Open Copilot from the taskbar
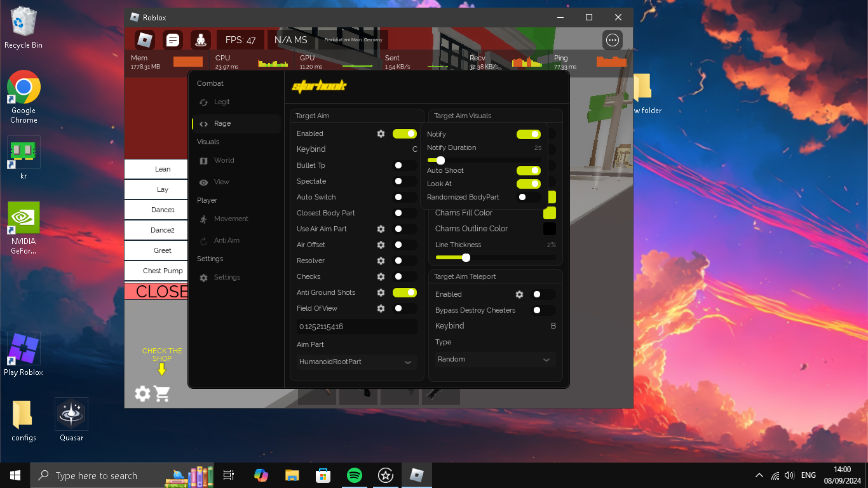868x488 pixels. pos(261,475)
